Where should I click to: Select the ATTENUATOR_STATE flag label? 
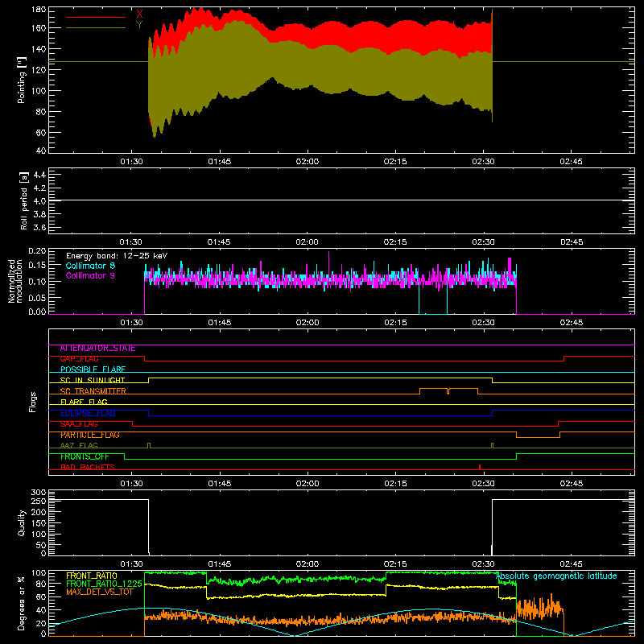pyautogui.click(x=97, y=349)
